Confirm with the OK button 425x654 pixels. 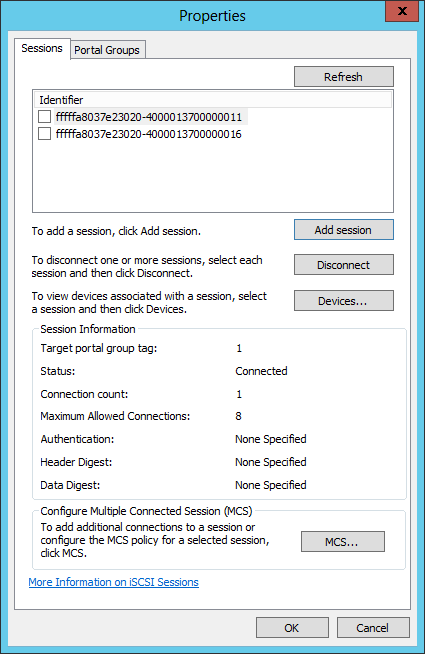click(x=292, y=628)
